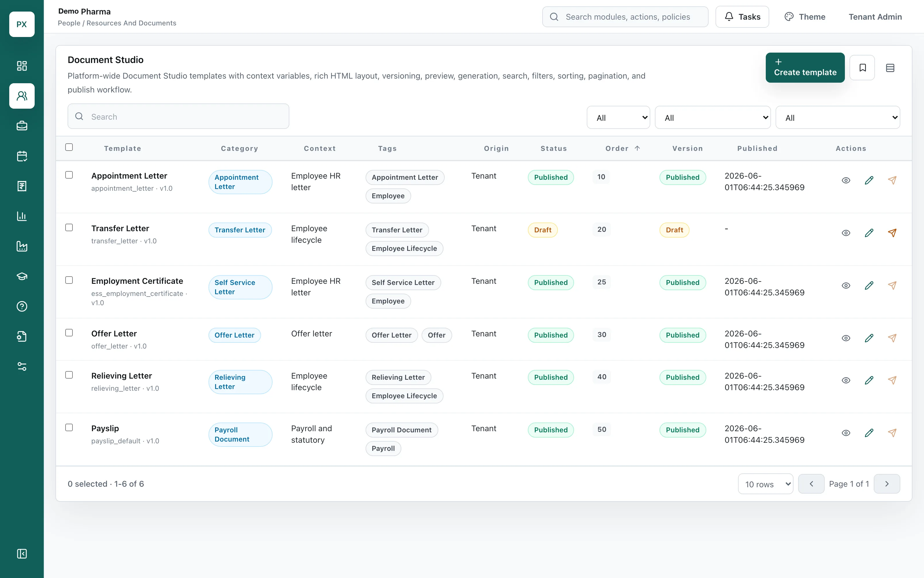Check the Offer Letter row
The width and height of the screenshot is (924, 578).
click(69, 333)
